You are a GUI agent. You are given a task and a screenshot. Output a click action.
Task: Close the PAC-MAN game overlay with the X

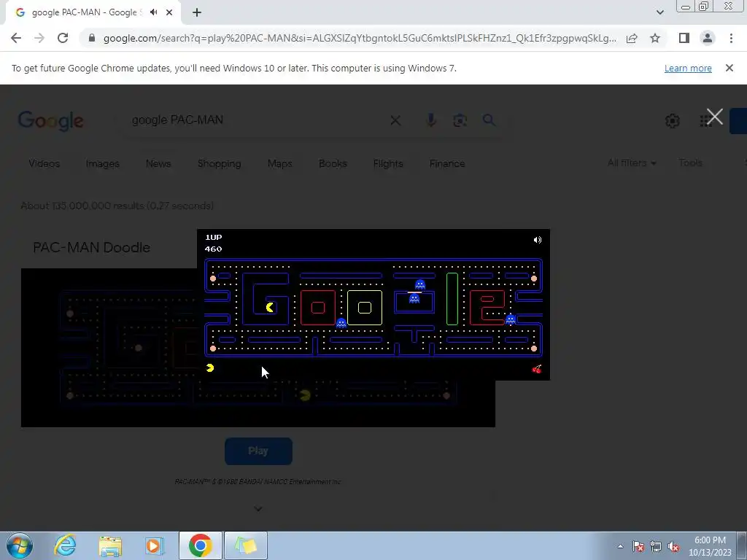715,116
